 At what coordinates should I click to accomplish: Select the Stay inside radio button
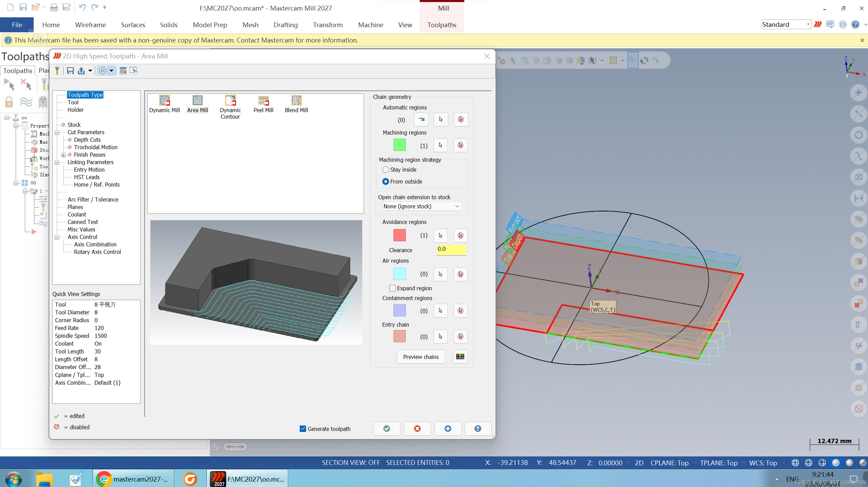point(386,170)
